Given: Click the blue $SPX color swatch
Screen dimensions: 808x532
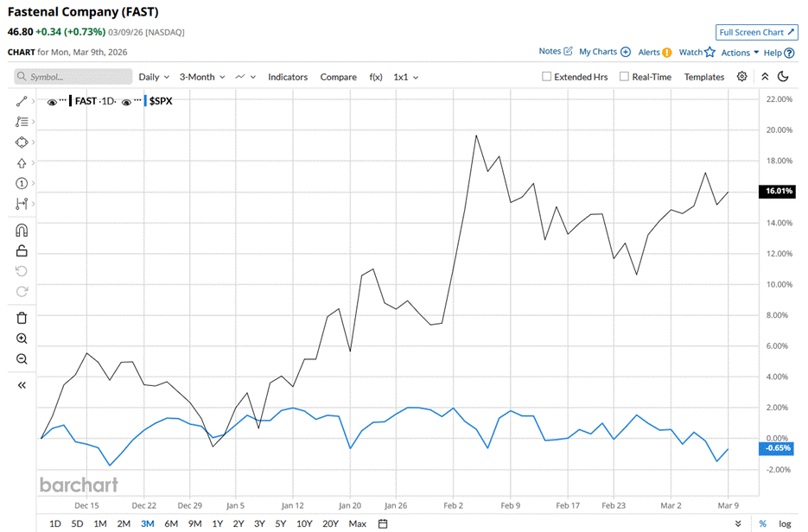Looking at the screenshot, I should click(x=145, y=102).
